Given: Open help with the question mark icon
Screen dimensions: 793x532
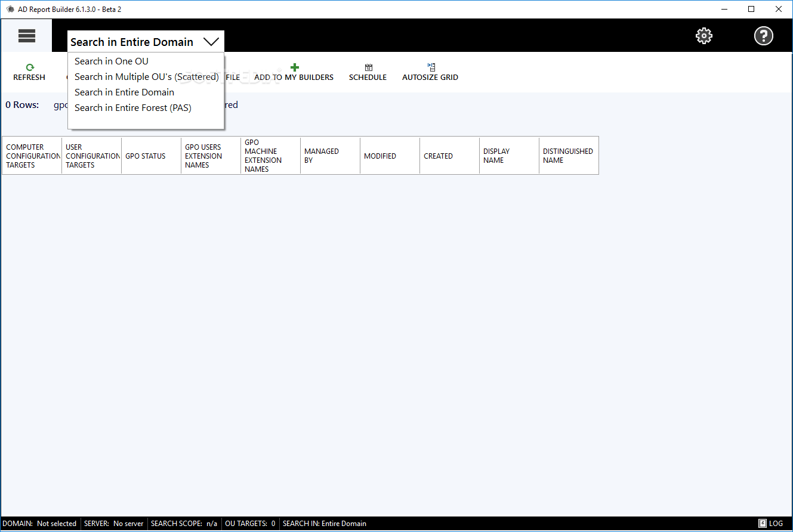Looking at the screenshot, I should pyautogui.click(x=764, y=36).
